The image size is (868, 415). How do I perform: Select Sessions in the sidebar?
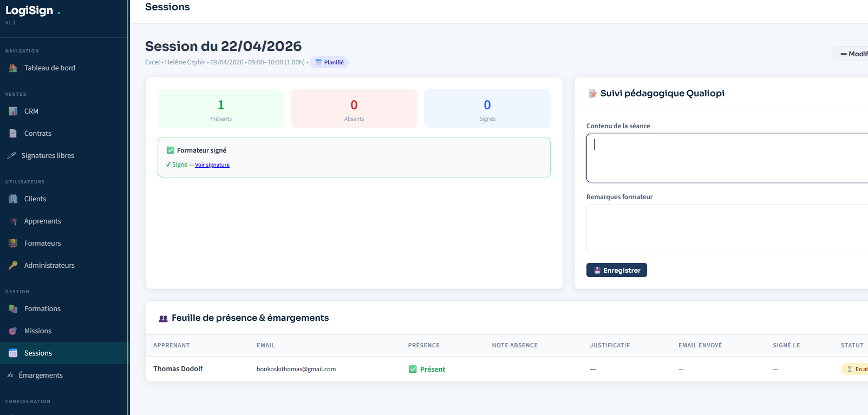pyautogui.click(x=38, y=353)
